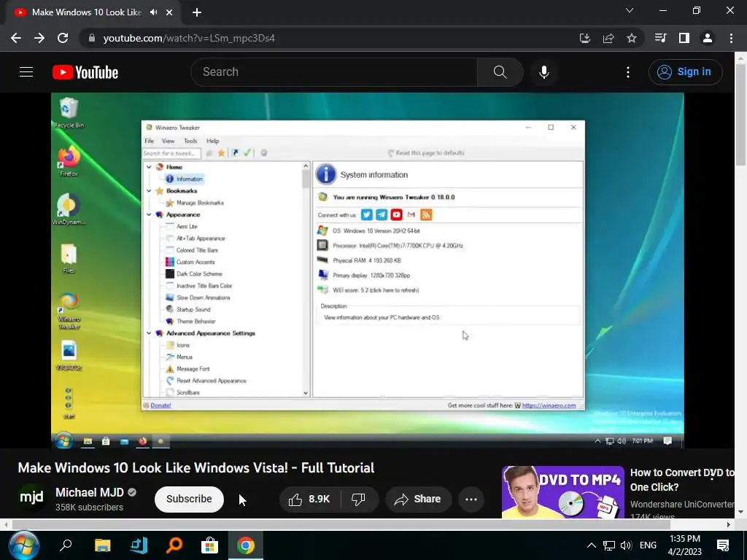This screenshot has height=560, width=747.
Task: Open a new Chrome tab
Action: pyautogui.click(x=197, y=12)
